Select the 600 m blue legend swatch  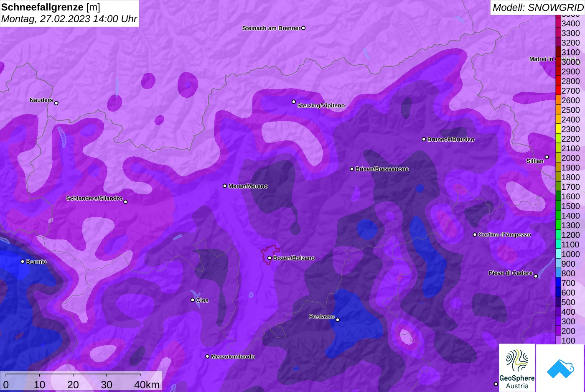tap(558, 293)
